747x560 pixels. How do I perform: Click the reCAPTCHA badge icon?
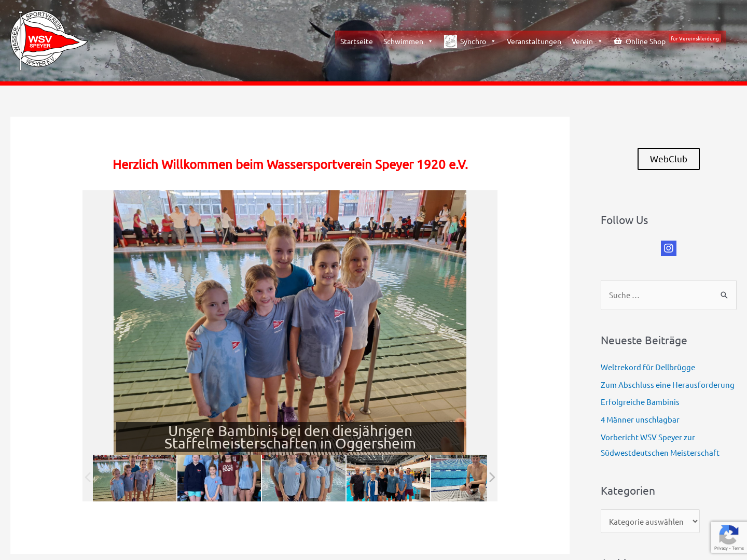pos(729,535)
